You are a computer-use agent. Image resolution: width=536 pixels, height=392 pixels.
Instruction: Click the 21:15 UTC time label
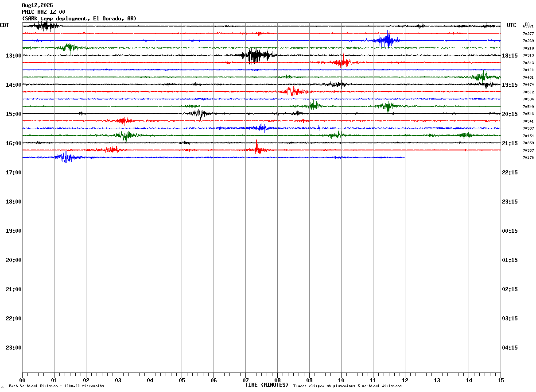(510, 143)
